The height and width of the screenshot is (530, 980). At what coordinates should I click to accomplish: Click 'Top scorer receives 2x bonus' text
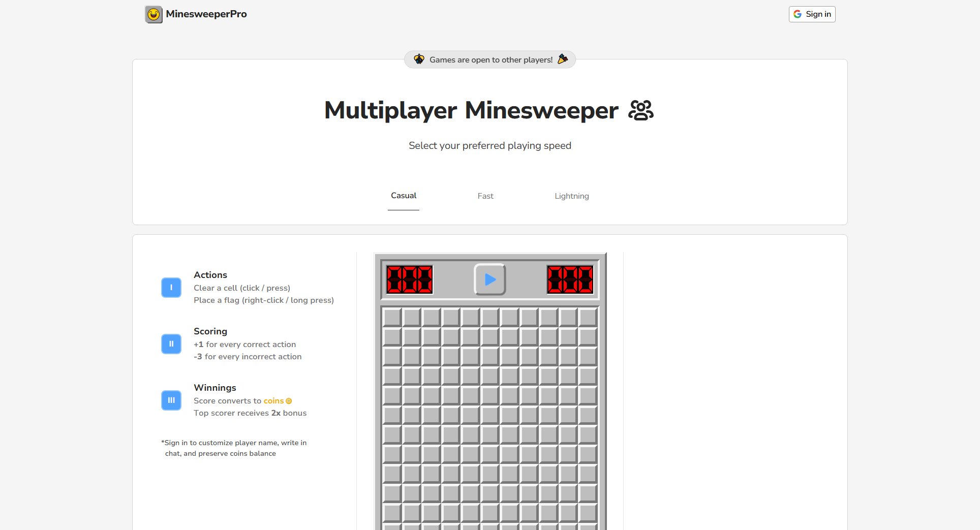click(250, 413)
